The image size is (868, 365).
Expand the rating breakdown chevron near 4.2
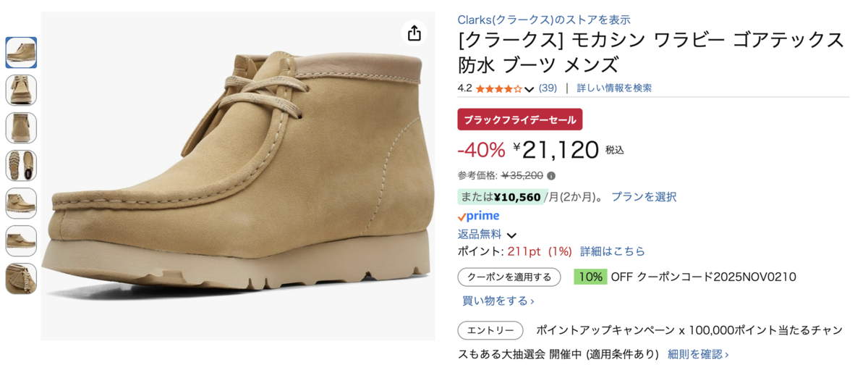[x=529, y=89]
